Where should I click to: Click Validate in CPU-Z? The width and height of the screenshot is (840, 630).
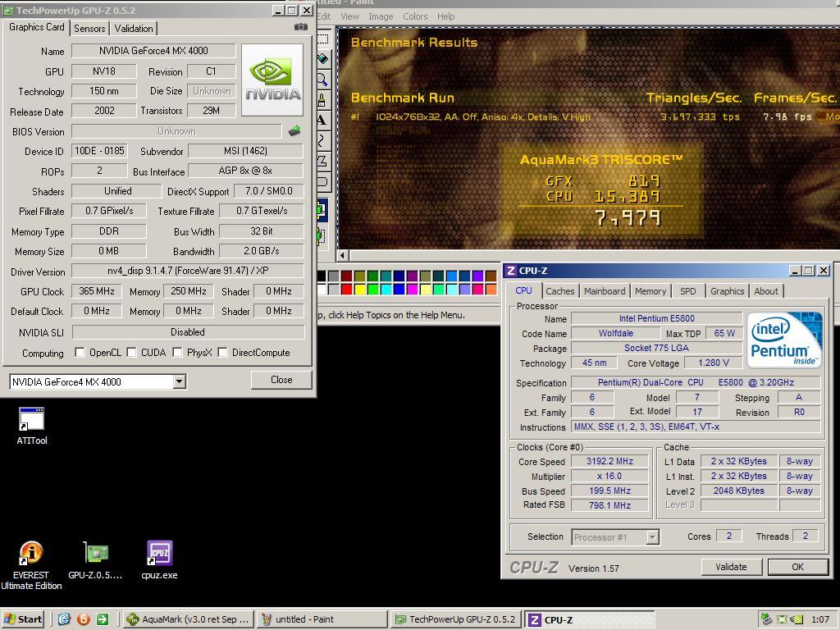(731, 567)
